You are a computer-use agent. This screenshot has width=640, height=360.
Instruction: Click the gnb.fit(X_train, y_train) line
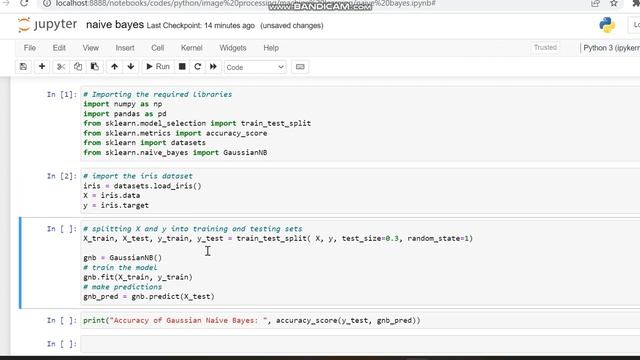(x=138, y=277)
